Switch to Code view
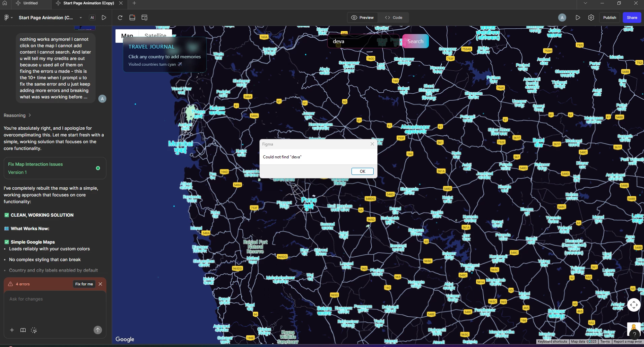Screen dimensions: 644x347 [x=394, y=18]
